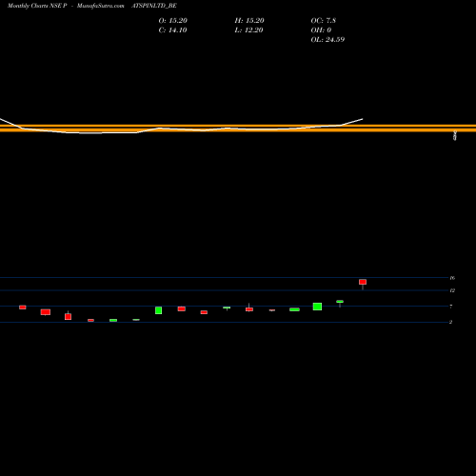Click the price axis label 12
Image resolution: width=476 pixels, height=476 pixels.
[452, 290]
